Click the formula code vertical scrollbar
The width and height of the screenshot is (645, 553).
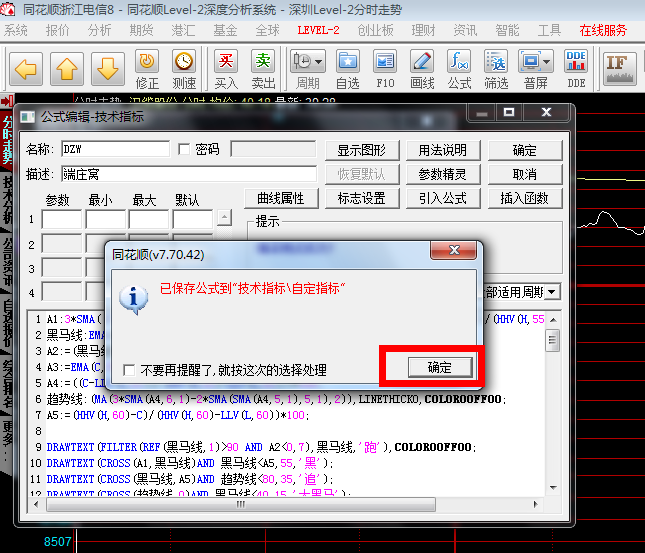[x=552, y=420]
